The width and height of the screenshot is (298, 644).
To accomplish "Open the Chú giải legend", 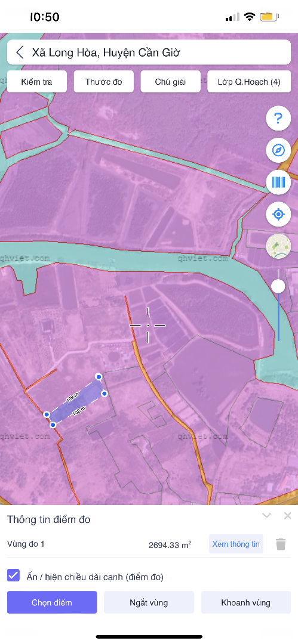I will (170, 82).
